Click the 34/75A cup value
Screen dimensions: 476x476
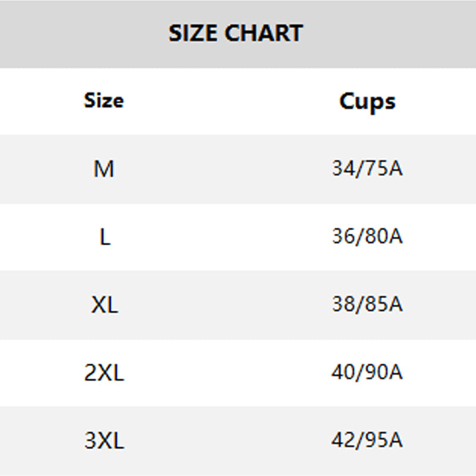point(367,169)
